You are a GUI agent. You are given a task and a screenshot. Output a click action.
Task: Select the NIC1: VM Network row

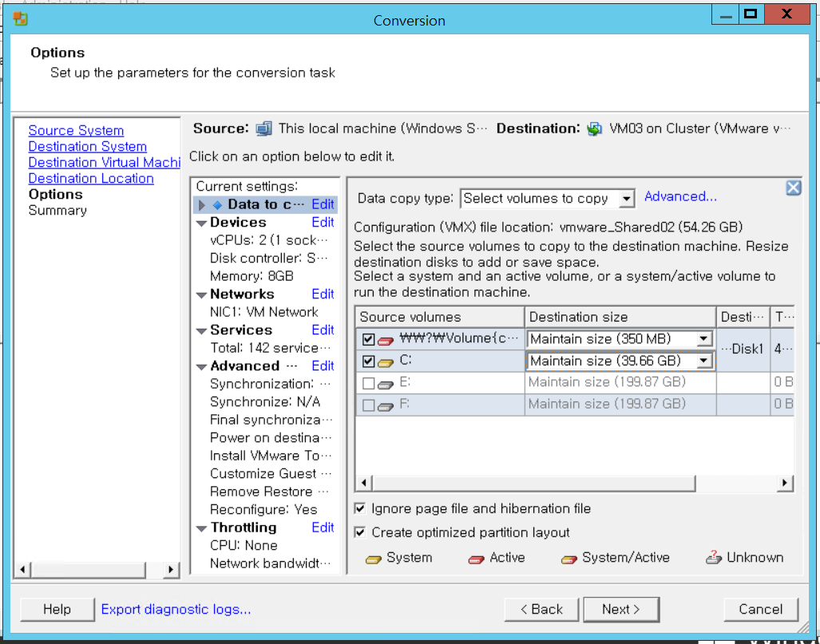(x=264, y=312)
